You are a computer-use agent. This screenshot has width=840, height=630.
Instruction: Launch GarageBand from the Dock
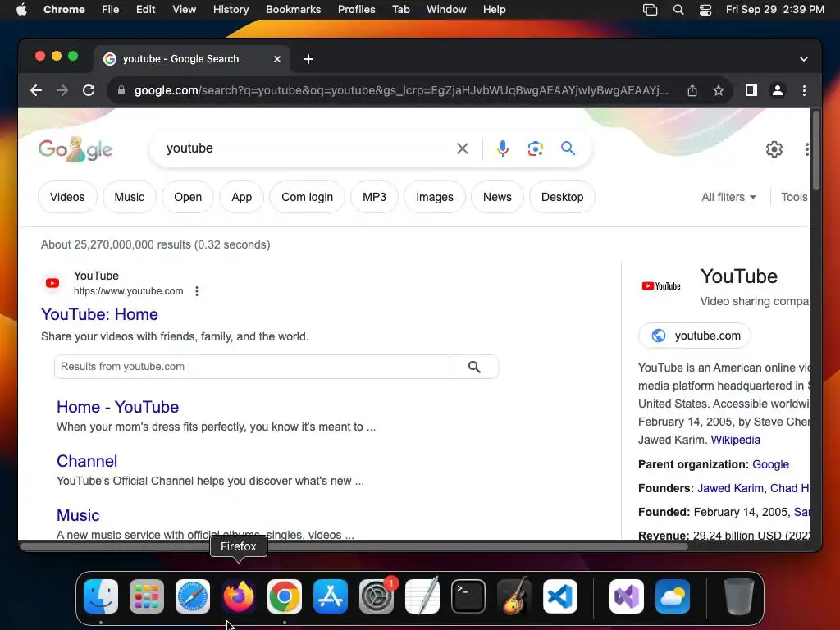click(x=514, y=596)
